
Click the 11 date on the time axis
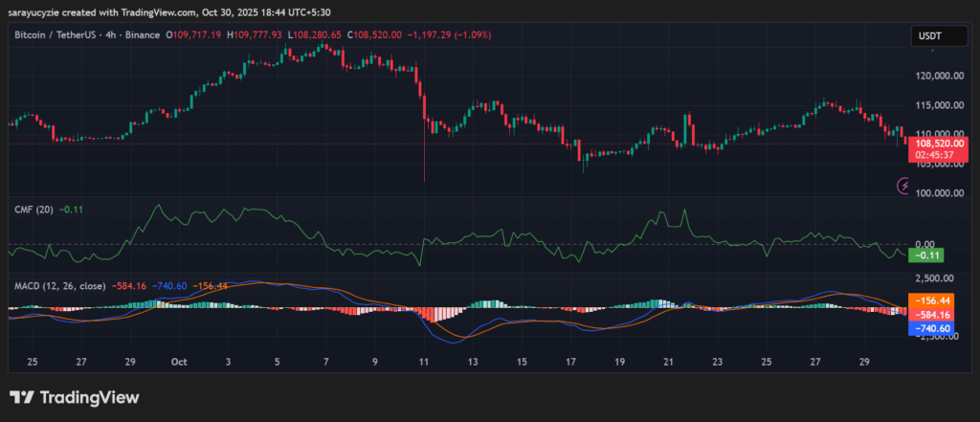[x=423, y=363]
